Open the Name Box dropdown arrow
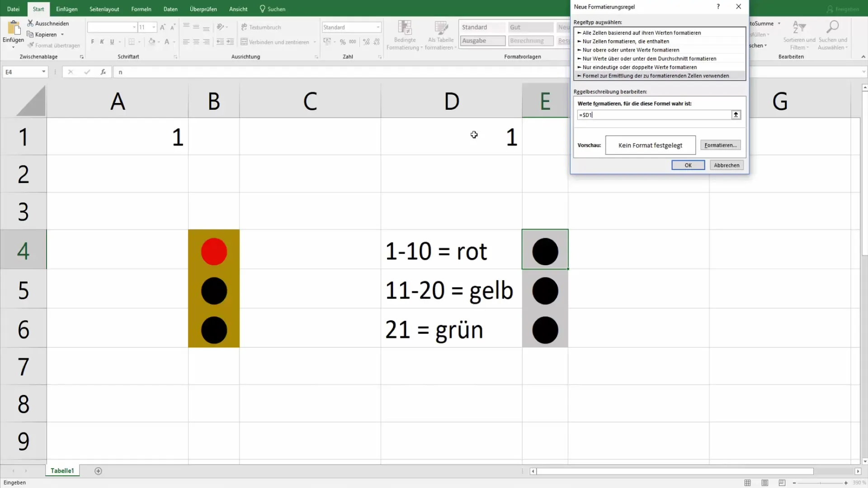Viewport: 868px width, 488px height. (x=43, y=72)
